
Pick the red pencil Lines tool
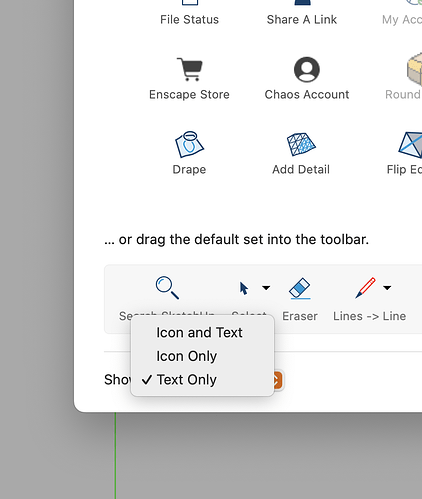(365, 288)
